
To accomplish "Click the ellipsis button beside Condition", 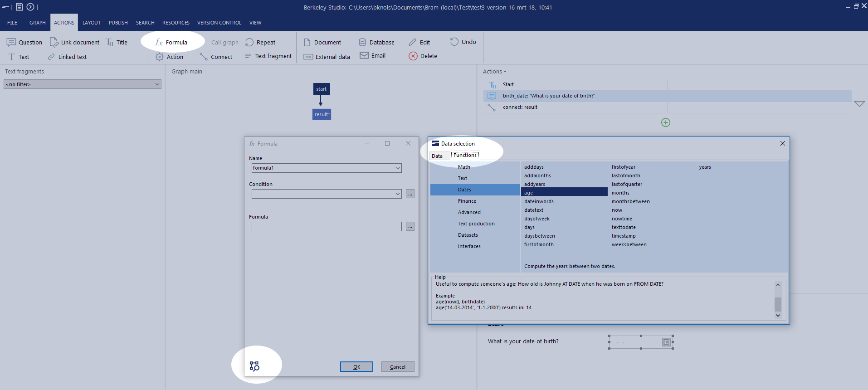I will coord(410,194).
